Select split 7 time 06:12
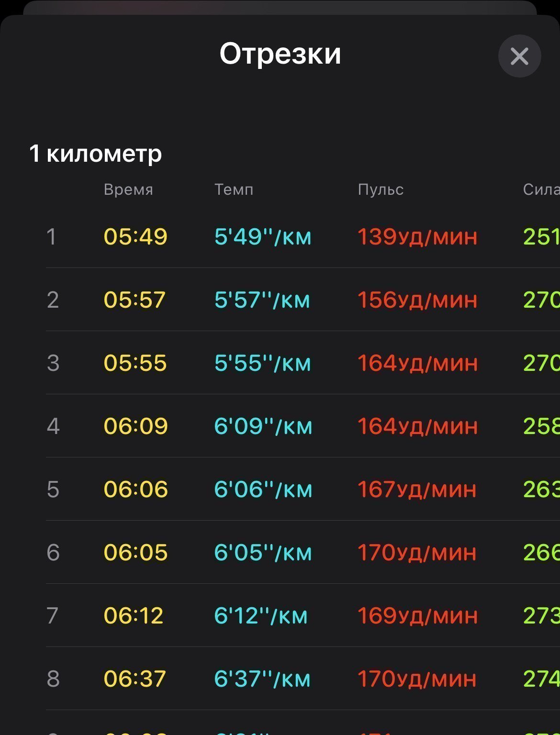Screen dimensions: 560x735 click(134, 615)
